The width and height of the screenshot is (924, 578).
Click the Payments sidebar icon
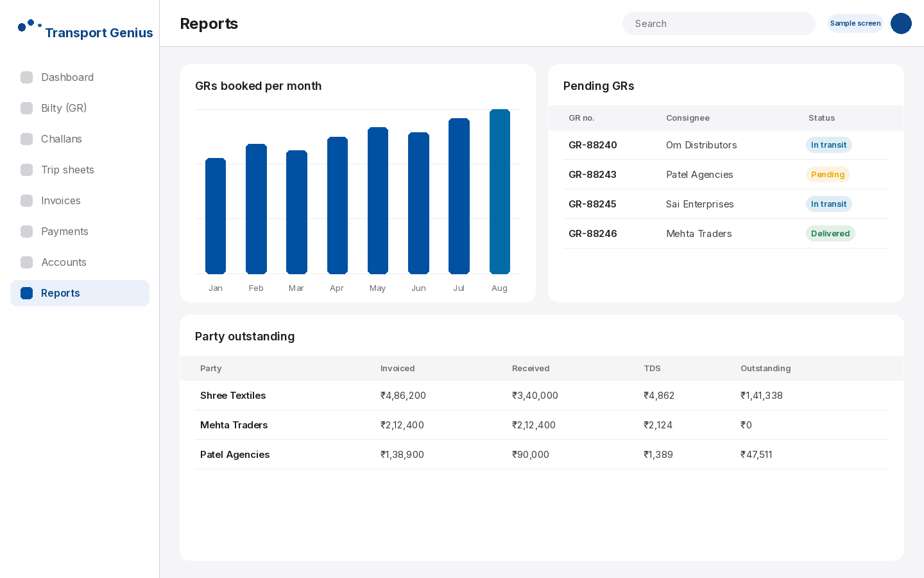26,231
